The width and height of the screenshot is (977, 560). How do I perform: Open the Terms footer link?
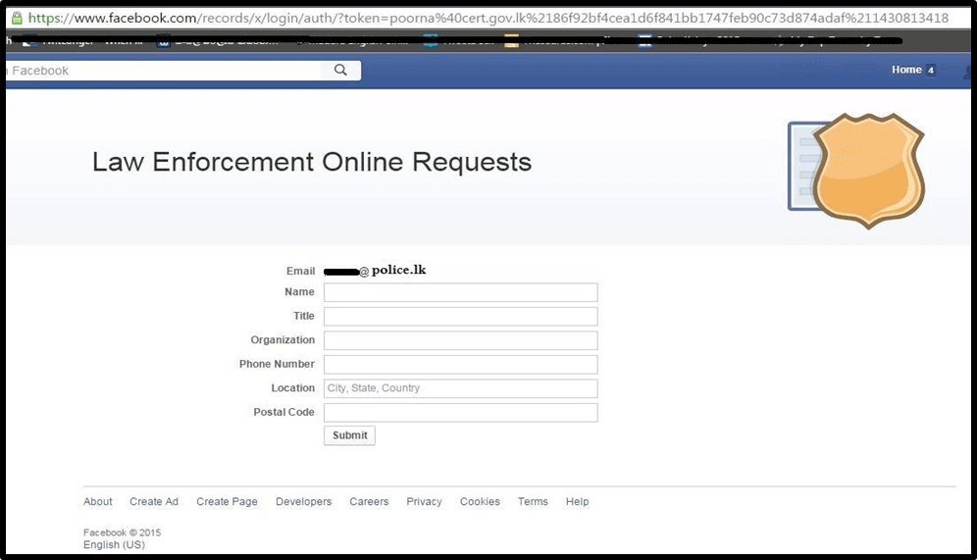tap(533, 501)
